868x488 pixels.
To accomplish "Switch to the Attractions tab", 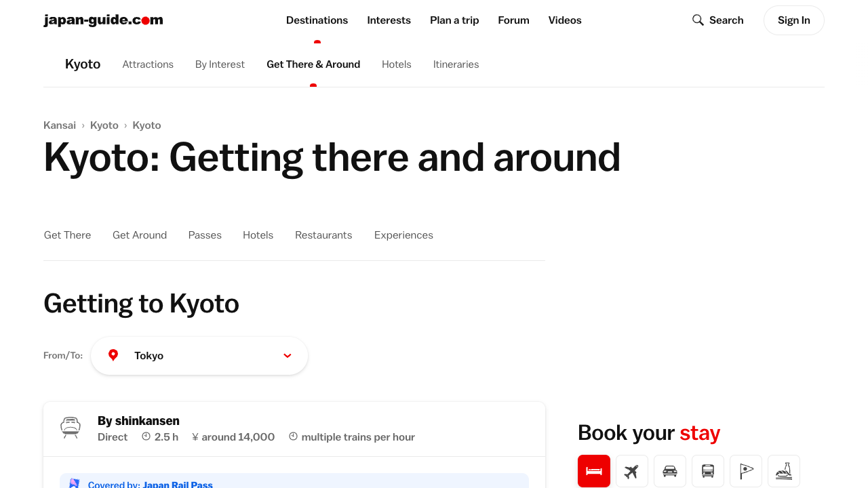I will coord(148,64).
